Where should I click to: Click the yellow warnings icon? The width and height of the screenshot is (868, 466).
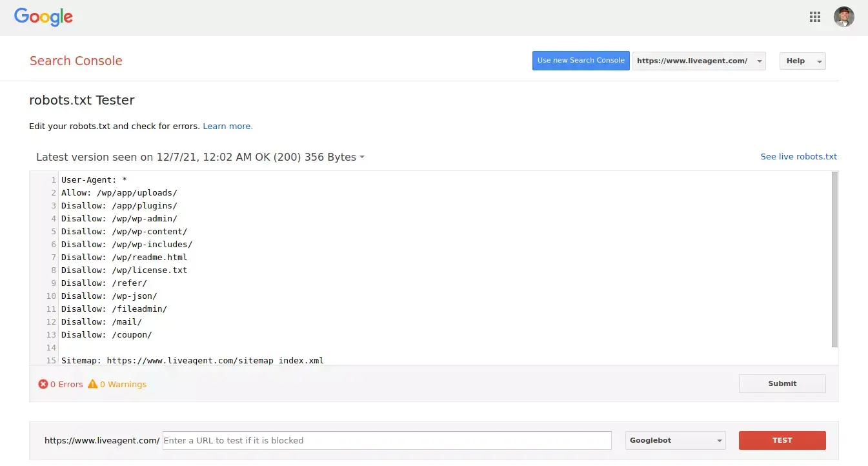point(94,383)
